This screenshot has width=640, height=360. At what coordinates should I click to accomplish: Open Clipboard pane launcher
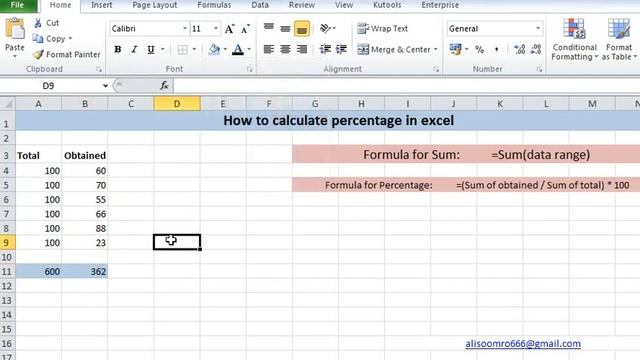click(99, 69)
